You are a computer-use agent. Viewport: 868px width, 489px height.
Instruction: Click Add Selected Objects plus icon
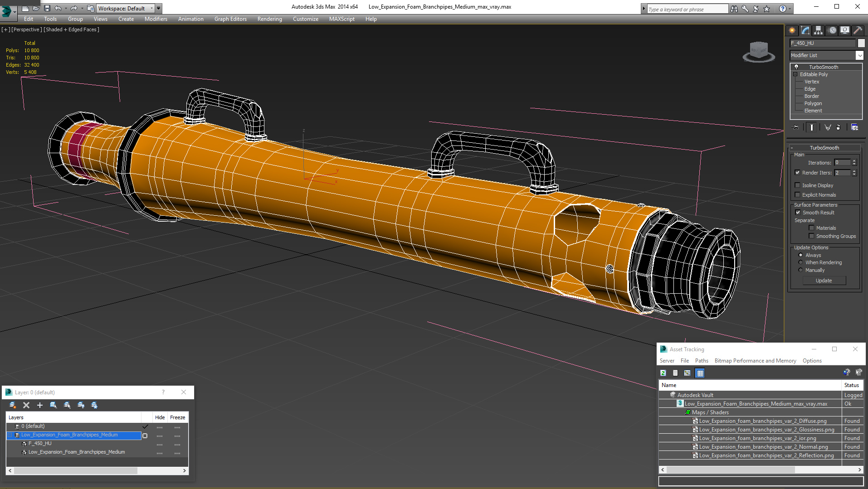tap(40, 405)
